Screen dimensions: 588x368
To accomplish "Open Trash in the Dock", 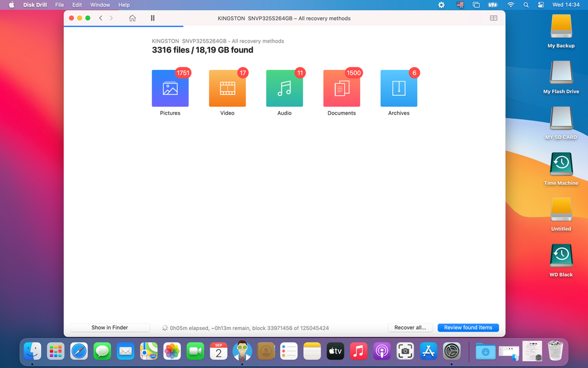I will 555,351.
